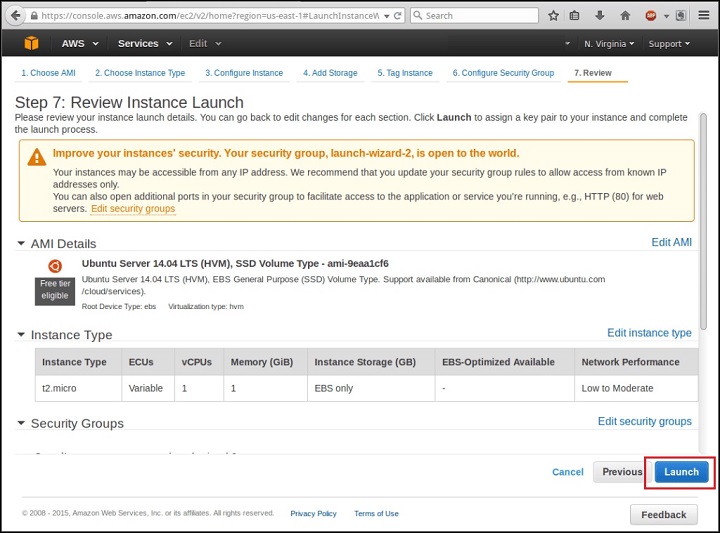The width and height of the screenshot is (720, 533).
Task: Click the AWS orange cube logo
Action: pyautogui.click(x=32, y=43)
